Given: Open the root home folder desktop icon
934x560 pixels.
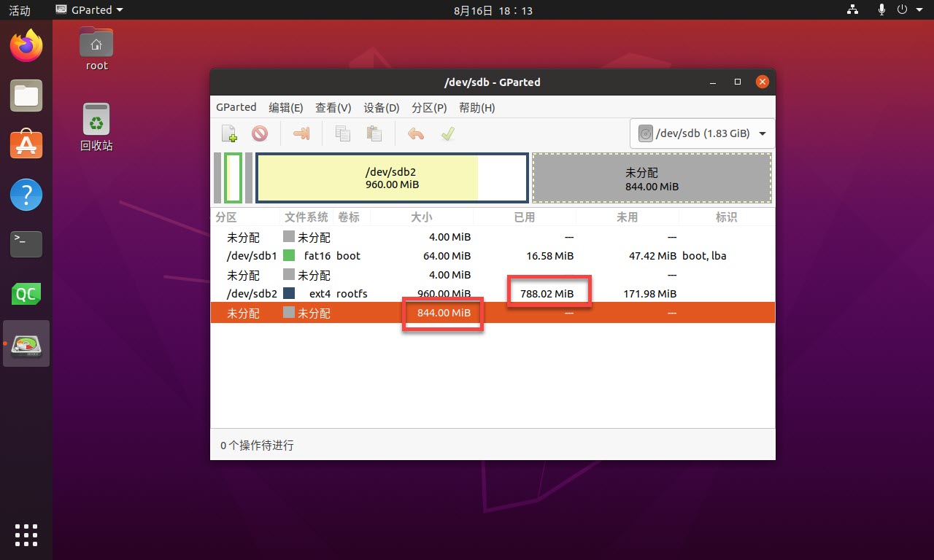Looking at the screenshot, I should pos(96,49).
